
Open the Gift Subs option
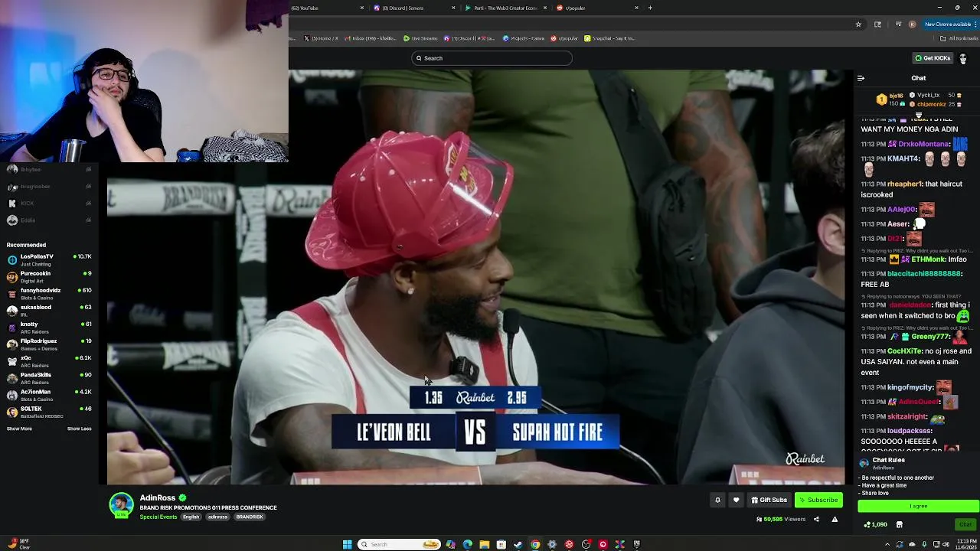pyautogui.click(x=769, y=500)
